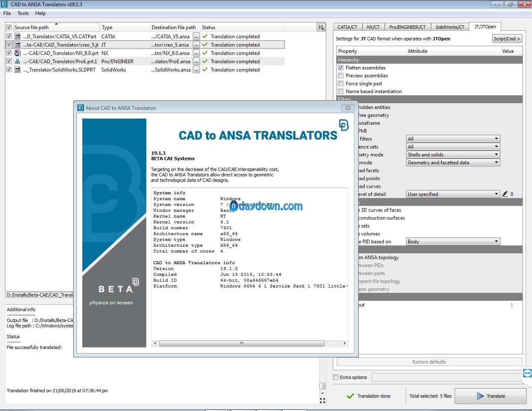Image resolution: width=532 pixels, height=411 pixels.
Task: Open the PID based on Body dropdown
Action: 453,241
